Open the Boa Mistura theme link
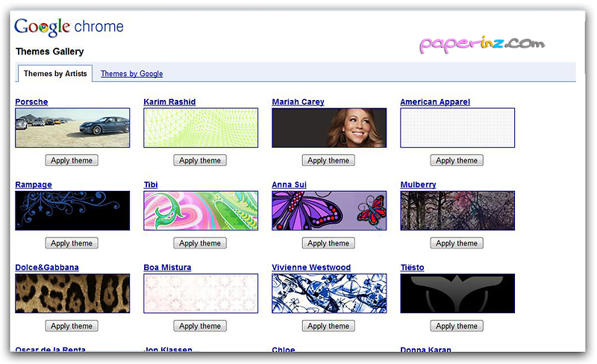The image size is (597, 364). pyautogui.click(x=167, y=267)
